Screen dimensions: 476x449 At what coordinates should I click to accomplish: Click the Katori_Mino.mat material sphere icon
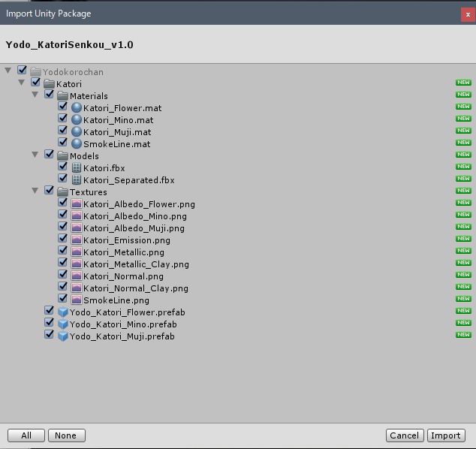point(77,120)
